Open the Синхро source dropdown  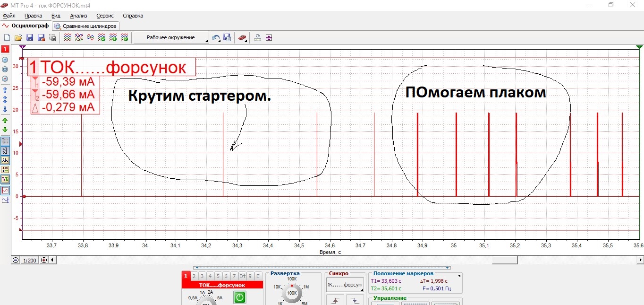[x=345, y=285]
